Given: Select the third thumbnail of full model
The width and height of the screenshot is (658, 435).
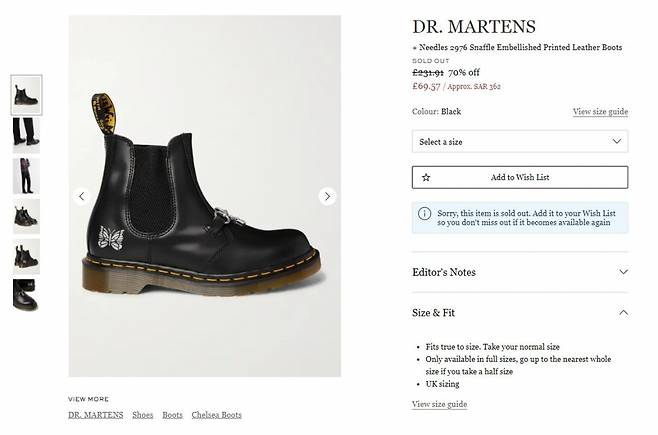Looking at the screenshot, I should [26, 176].
